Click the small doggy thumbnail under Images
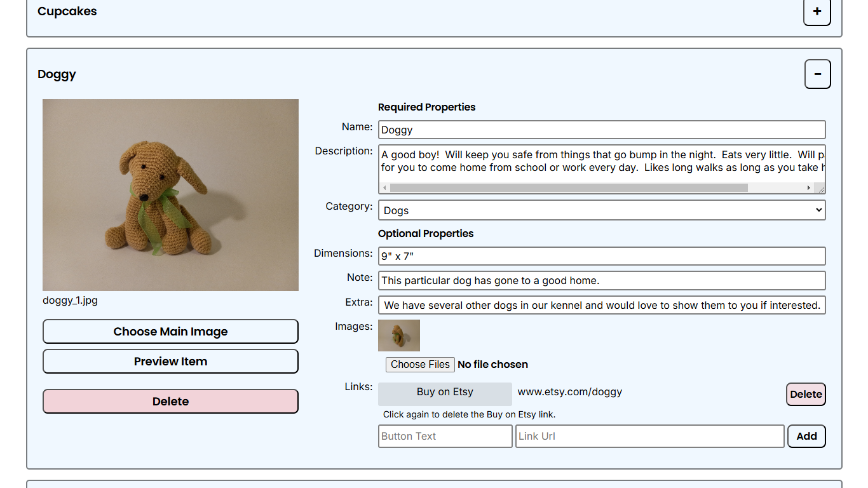This screenshot has height=488, width=868. point(399,335)
